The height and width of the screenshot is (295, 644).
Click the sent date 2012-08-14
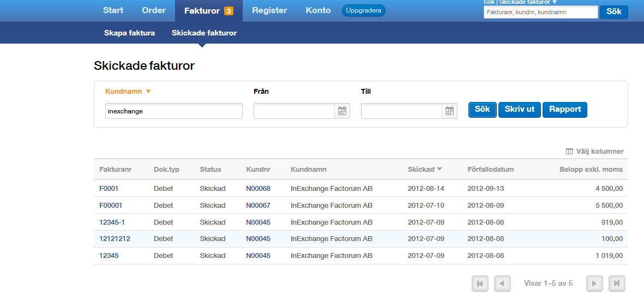(x=426, y=189)
